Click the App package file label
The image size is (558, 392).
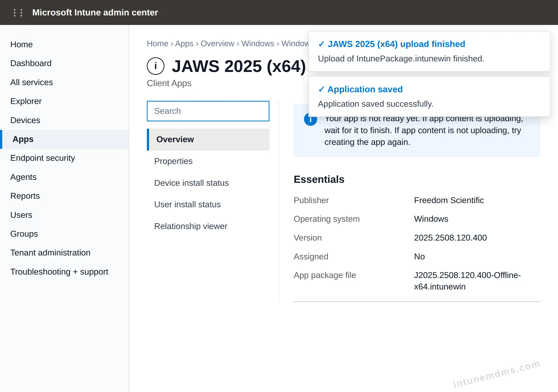coord(325,275)
